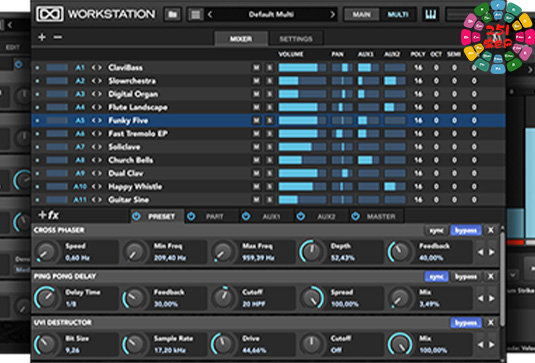Toggle Cross Phaser sync button
Screen dimensions: 535x363
pyautogui.click(x=436, y=230)
